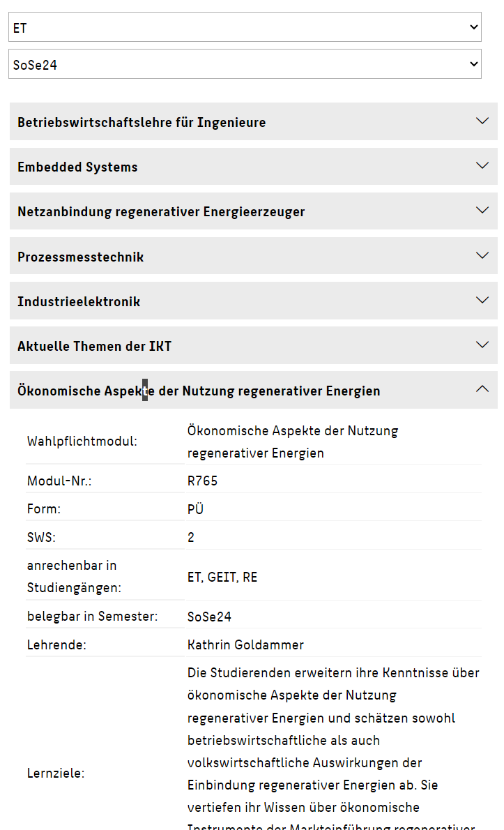Expand the Betriebswirtschaftslehre für Ingenieure module title

point(142,123)
